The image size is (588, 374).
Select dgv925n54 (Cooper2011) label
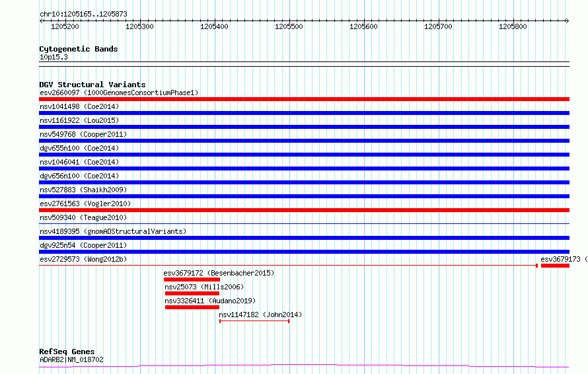click(x=83, y=245)
